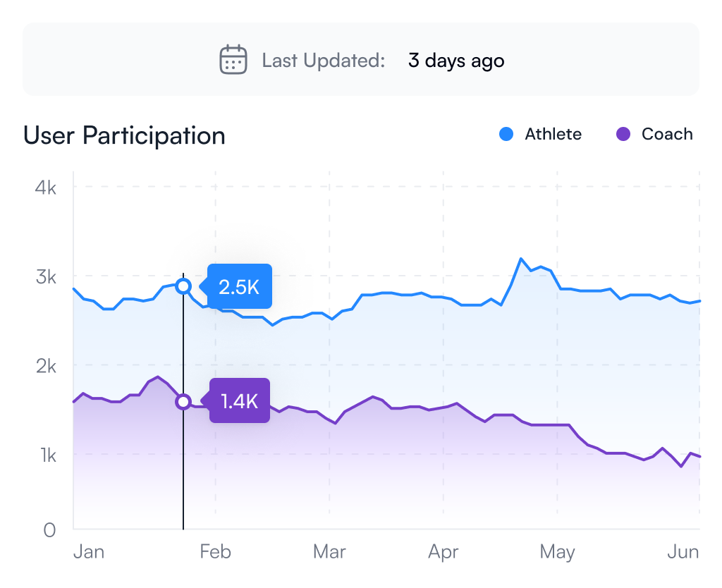
Task: Click the Feb axis label
Action: (x=215, y=551)
